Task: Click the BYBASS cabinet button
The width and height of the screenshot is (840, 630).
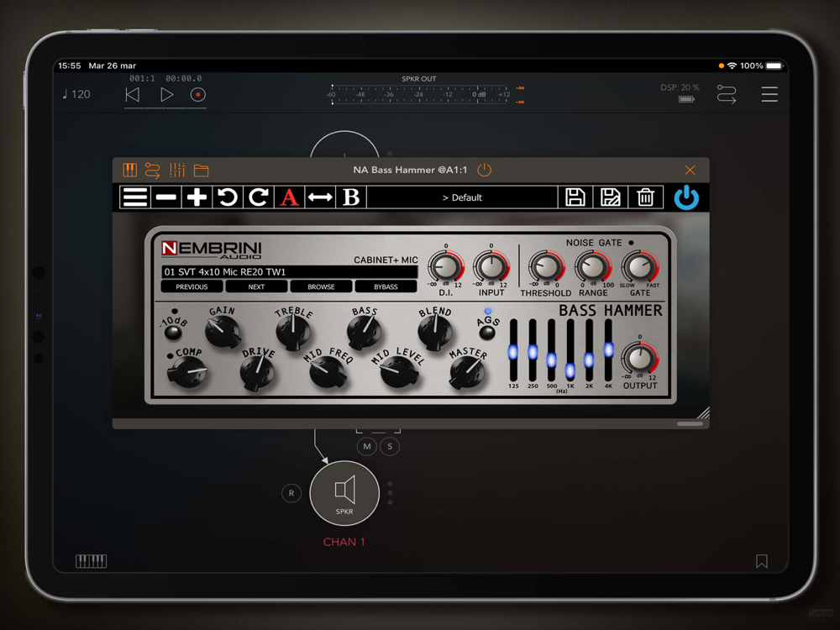Action: pyautogui.click(x=386, y=286)
